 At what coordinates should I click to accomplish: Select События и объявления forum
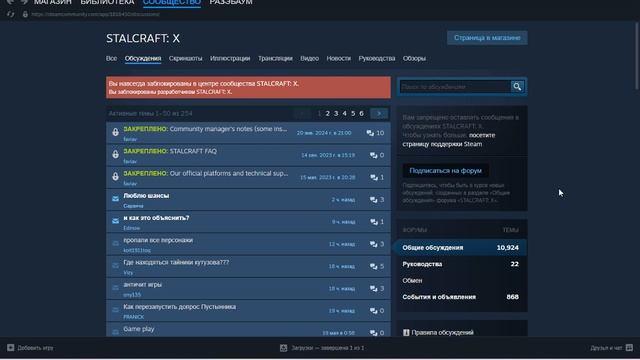tap(460, 297)
